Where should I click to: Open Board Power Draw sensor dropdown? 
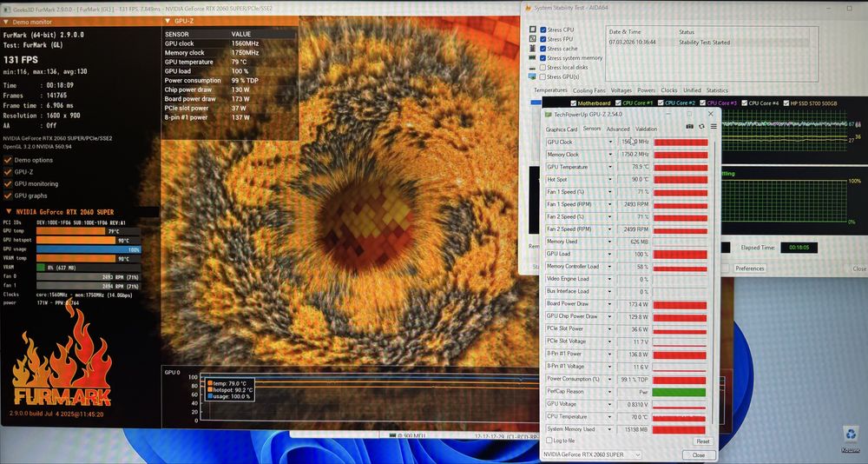point(610,304)
